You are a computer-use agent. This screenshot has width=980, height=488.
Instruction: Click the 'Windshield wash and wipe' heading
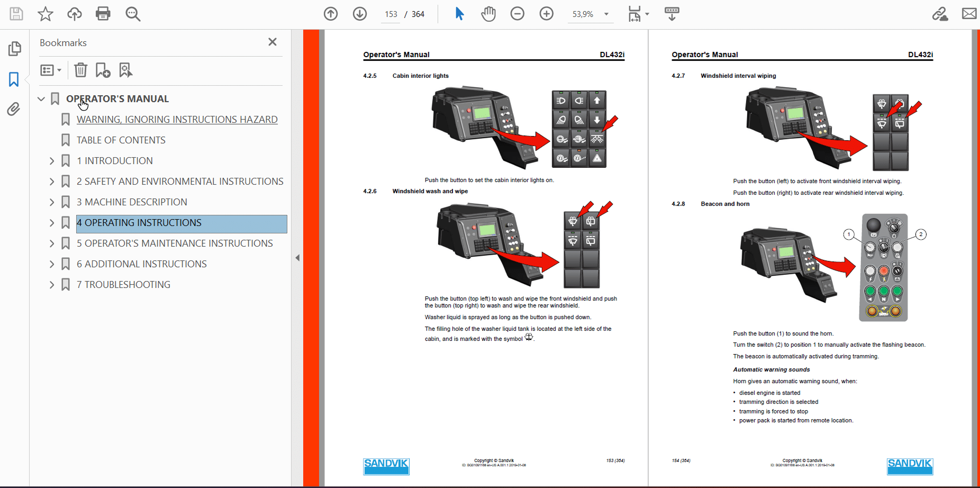point(430,191)
